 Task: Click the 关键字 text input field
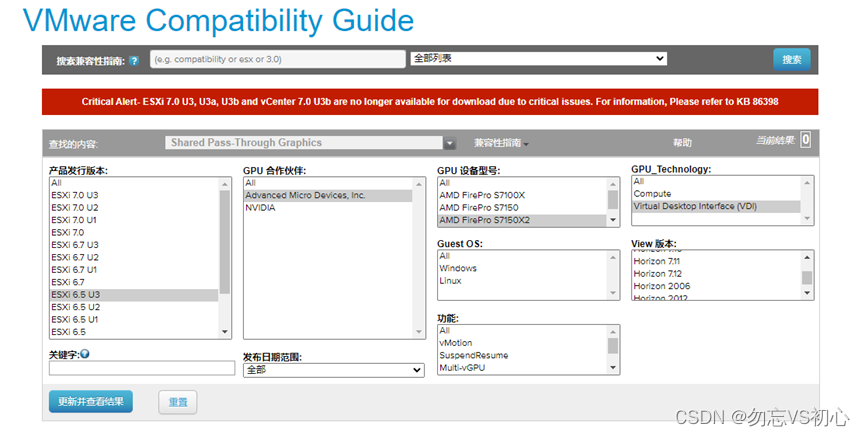coord(142,368)
